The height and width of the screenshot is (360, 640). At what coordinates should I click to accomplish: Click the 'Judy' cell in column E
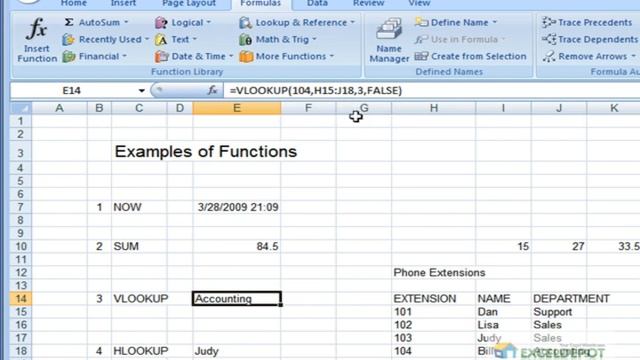237,351
